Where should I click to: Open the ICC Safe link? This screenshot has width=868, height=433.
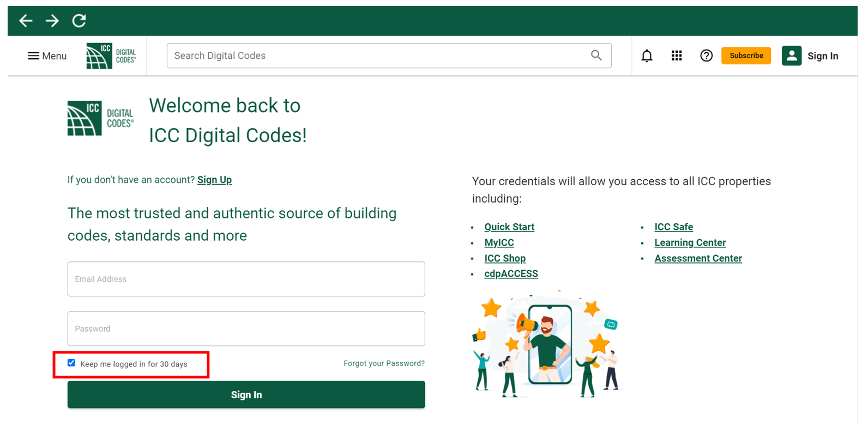pyautogui.click(x=673, y=227)
